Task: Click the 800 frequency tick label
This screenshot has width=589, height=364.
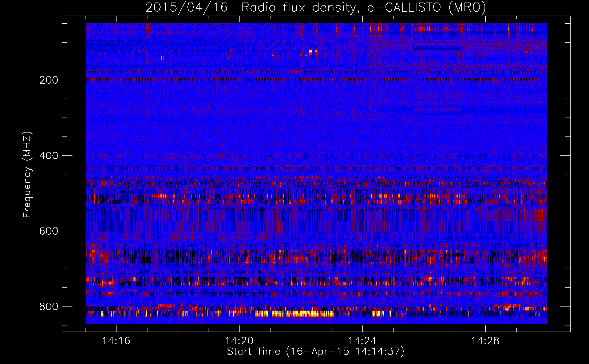Action: pyautogui.click(x=49, y=306)
